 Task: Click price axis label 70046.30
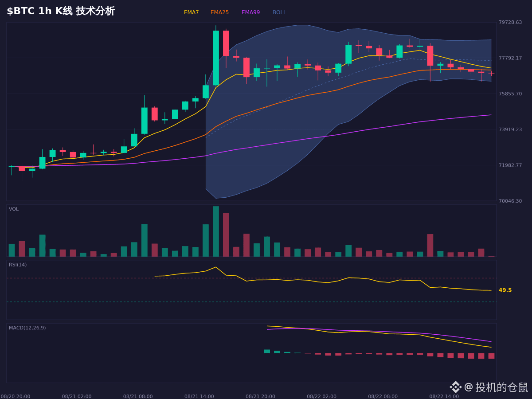(x=510, y=201)
